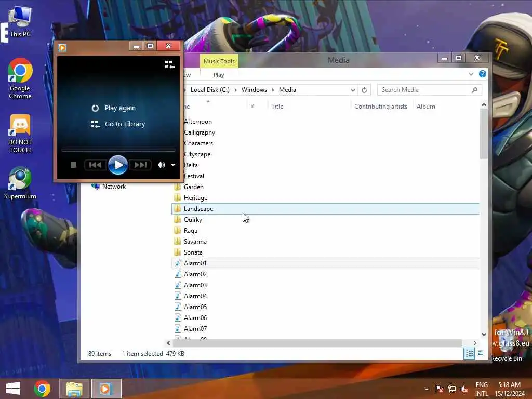Select the Festival folder

tap(194, 176)
